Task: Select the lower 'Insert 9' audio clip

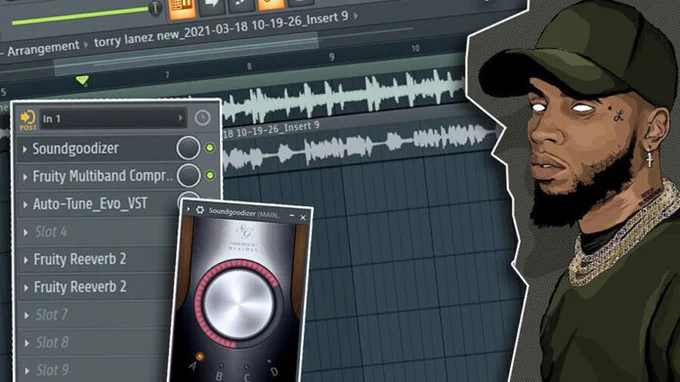Action: (x=358, y=145)
